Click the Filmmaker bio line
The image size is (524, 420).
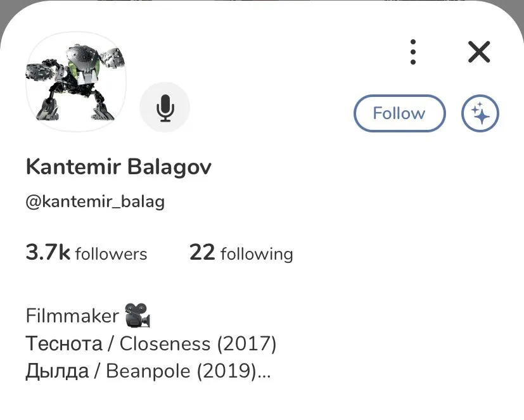[72, 315]
